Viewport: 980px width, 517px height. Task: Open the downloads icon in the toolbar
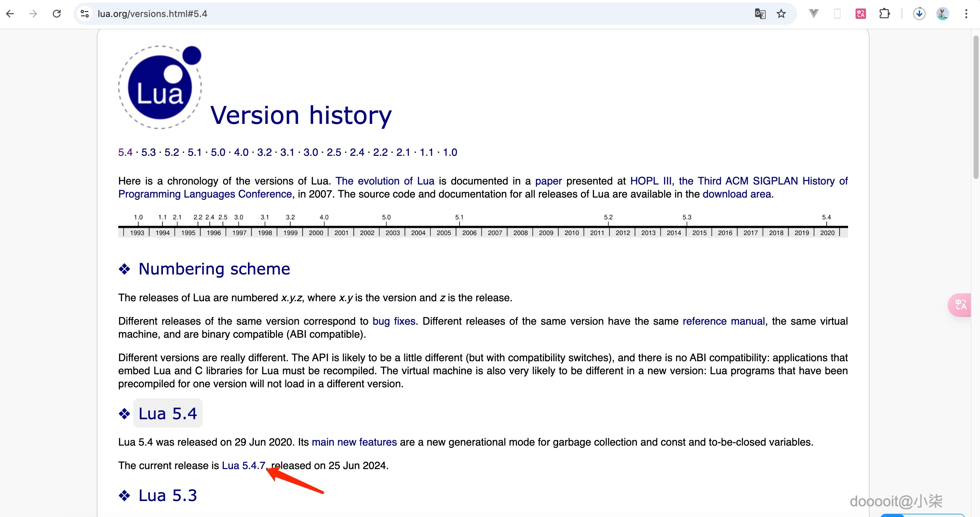click(x=919, y=14)
